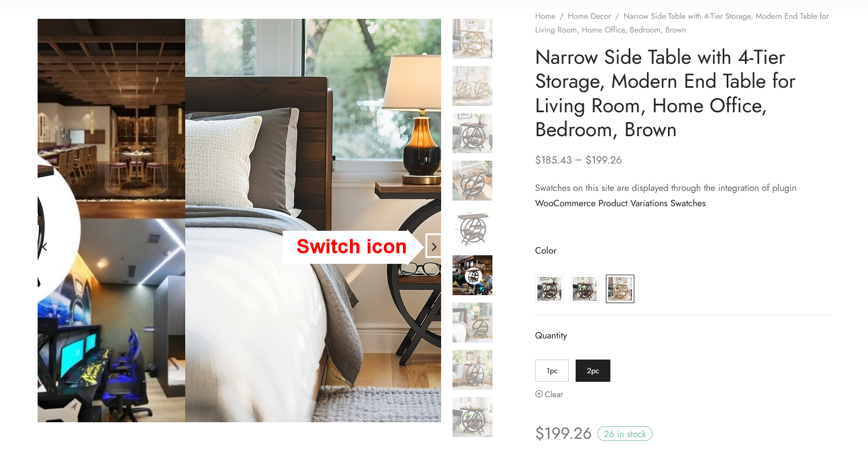This screenshot has width=868, height=453.
Task: Select the dark room collage thumbnail
Action: click(472, 275)
